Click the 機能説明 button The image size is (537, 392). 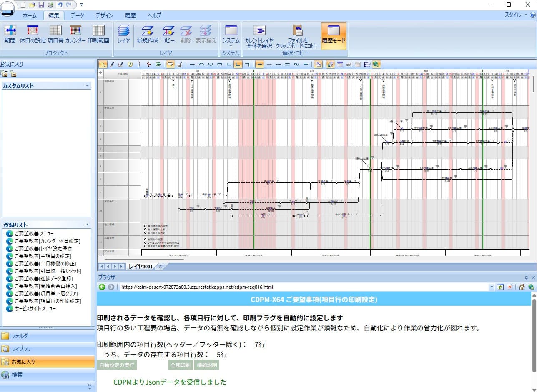[x=207, y=365]
